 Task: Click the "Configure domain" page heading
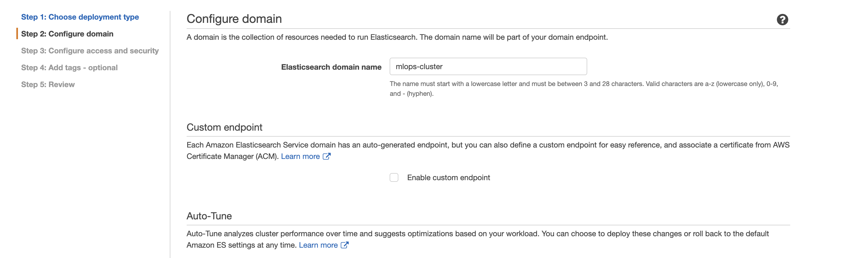pyautogui.click(x=234, y=19)
